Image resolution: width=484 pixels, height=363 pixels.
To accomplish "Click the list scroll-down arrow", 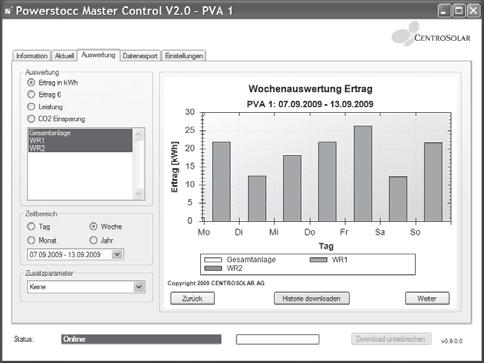I will (139, 194).
